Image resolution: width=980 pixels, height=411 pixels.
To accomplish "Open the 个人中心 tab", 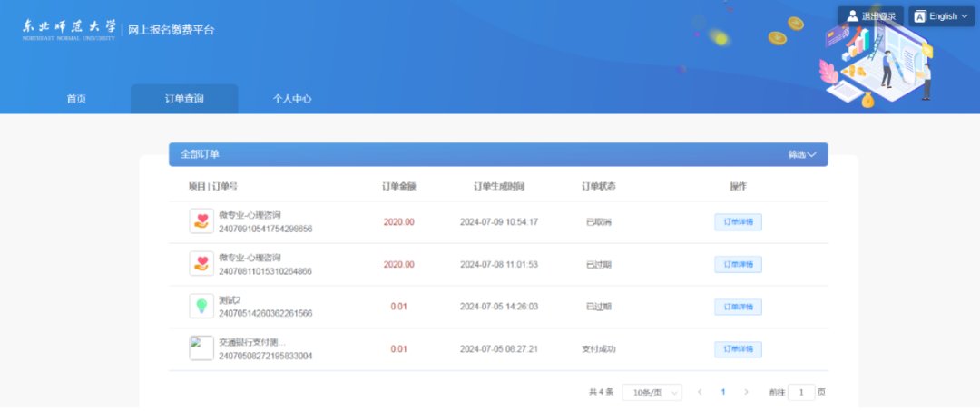I will point(292,99).
